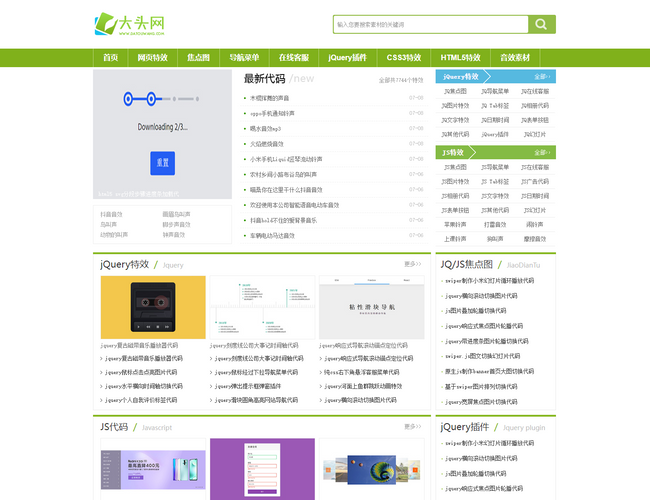Screen dimensions: 650x500
Task: Open the 苹果铃声 category link
Action: (455, 224)
